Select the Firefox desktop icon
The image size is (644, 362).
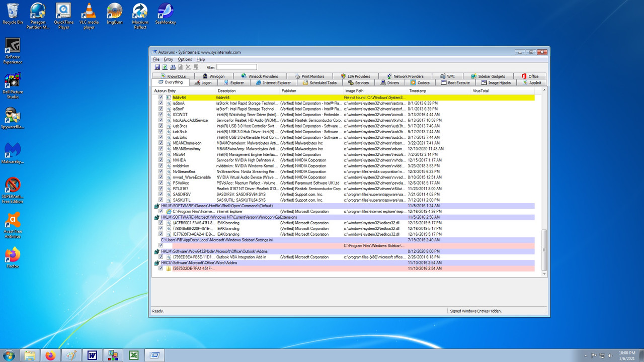click(x=13, y=257)
